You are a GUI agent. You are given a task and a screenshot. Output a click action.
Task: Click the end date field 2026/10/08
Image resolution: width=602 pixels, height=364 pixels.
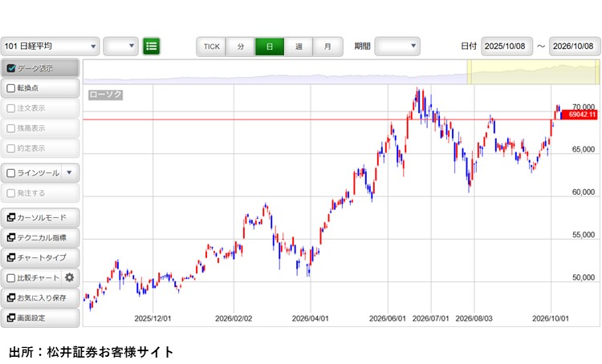pos(575,47)
